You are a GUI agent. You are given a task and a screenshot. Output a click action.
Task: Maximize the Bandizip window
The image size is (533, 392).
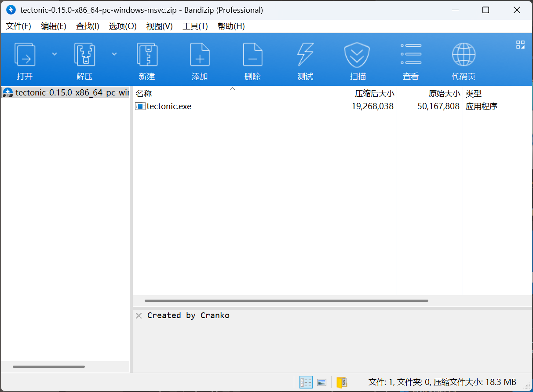(486, 10)
